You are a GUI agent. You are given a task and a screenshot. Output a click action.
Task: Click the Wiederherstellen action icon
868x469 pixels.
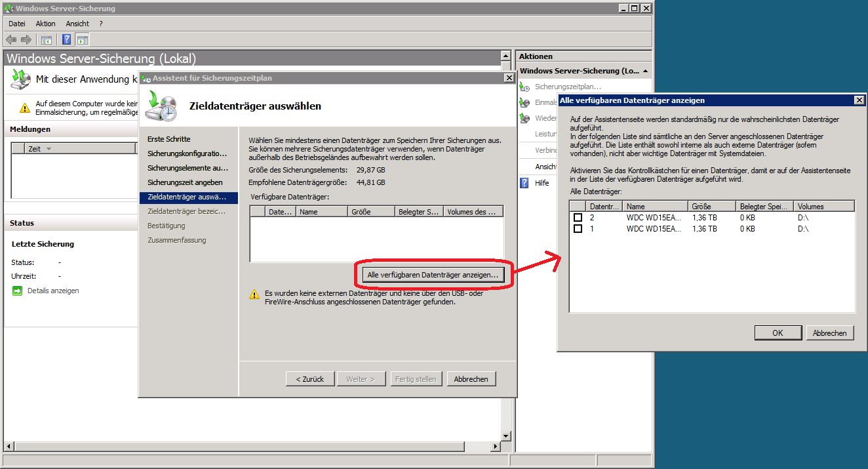click(524, 118)
